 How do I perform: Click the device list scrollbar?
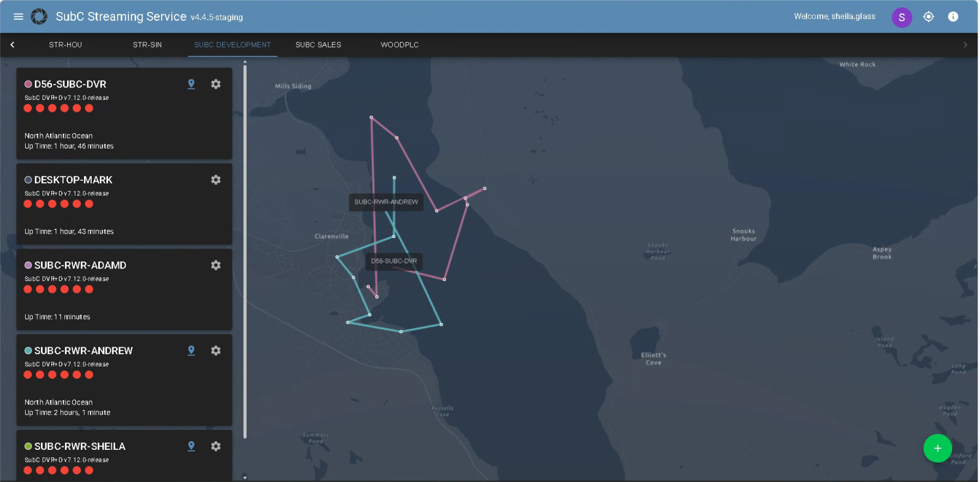click(245, 251)
